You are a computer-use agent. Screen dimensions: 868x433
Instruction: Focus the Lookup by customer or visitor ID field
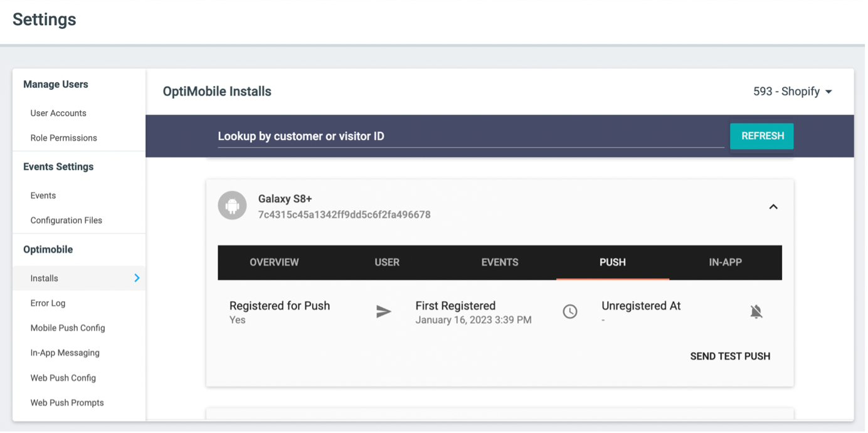(471, 136)
